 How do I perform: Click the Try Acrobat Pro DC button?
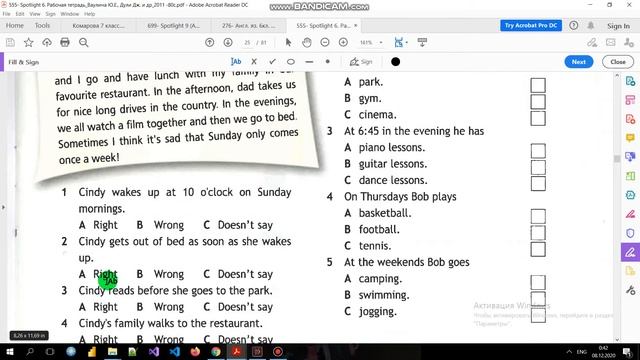click(531, 25)
